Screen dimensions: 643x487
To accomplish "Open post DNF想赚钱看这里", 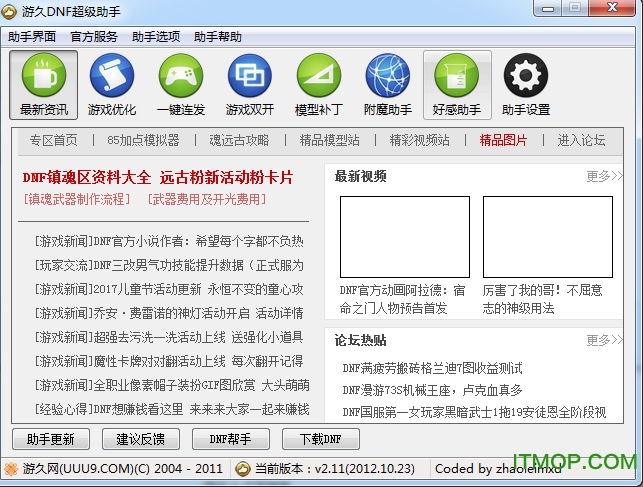I will [x=172, y=410].
